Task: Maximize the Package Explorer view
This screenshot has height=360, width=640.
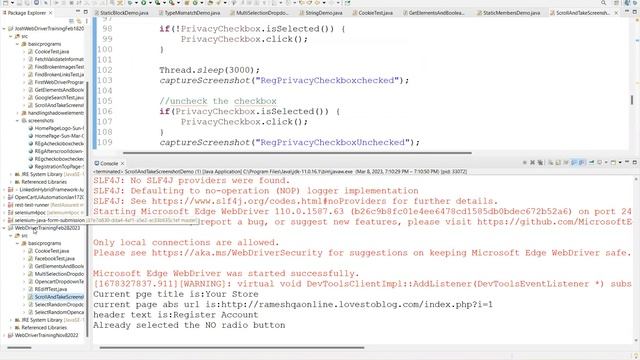Action: point(85,12)
